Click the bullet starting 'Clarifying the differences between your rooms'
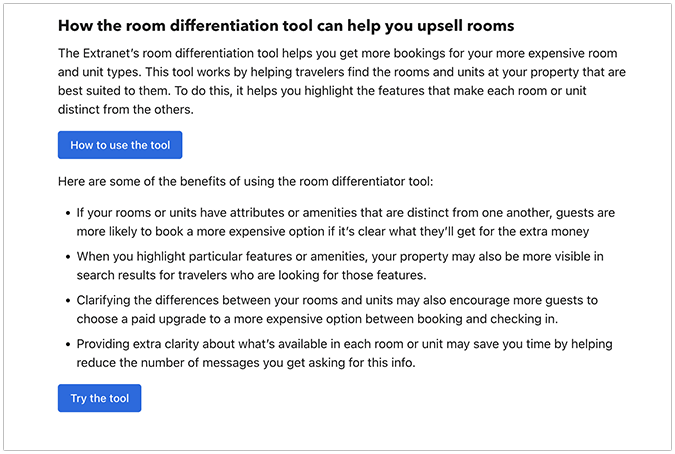The image size is (675, 454). (337, 309)
